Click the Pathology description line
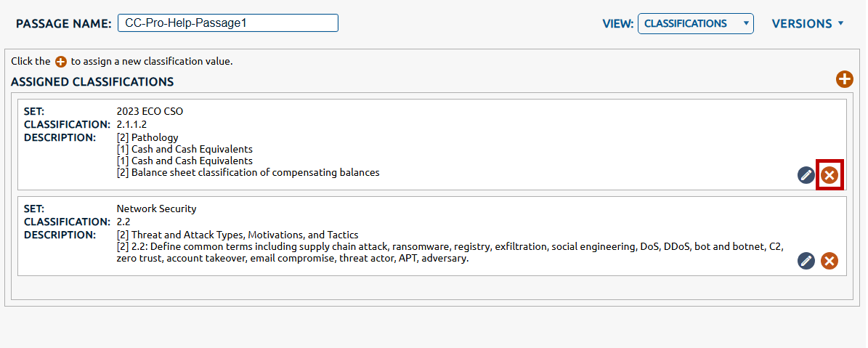 147,137
